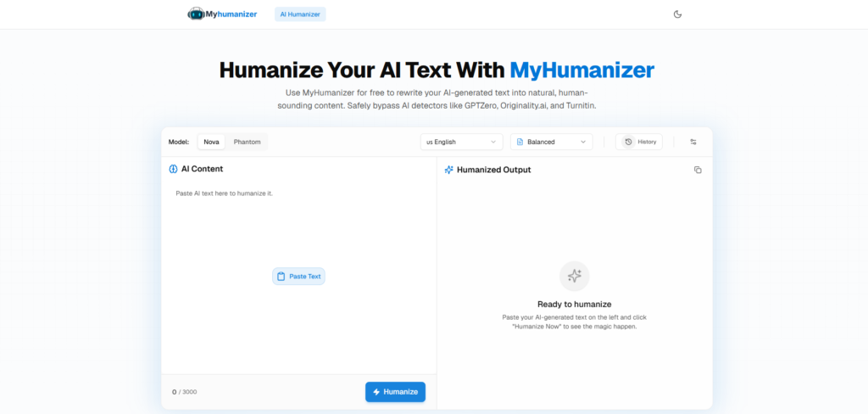Click the sparkle circle above Ready to humanize

click(x=575, y=276)
